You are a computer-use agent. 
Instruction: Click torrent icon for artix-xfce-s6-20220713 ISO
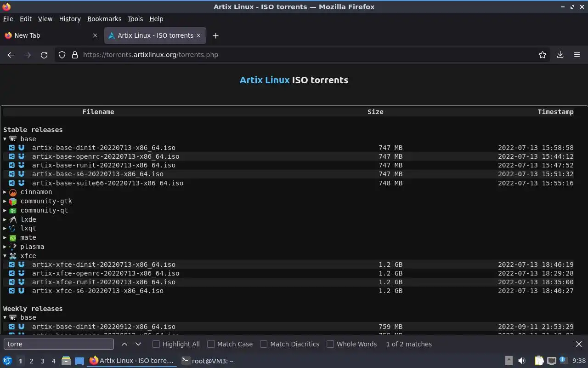12,291
